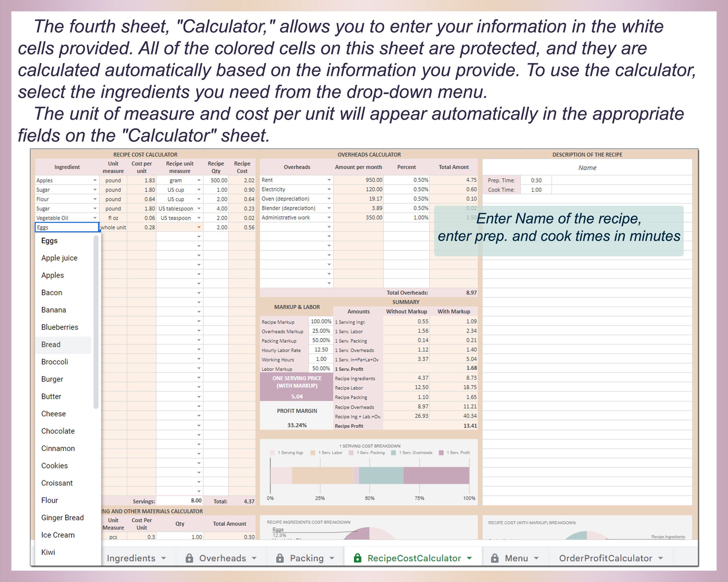728x582 pixels.
Task: Open the OrderProfitCalculator tab dropdown arrow
Action: (x=660, y=558)
